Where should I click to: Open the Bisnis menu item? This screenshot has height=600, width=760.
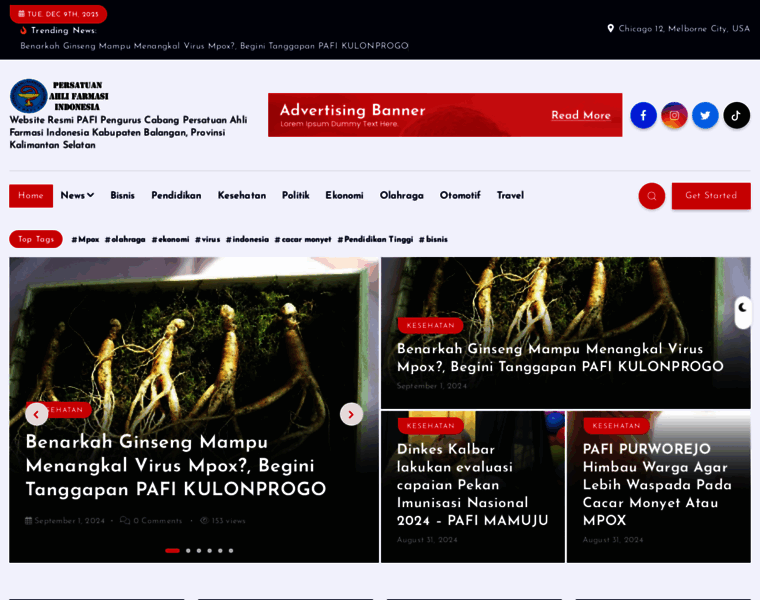coord(122,195)
